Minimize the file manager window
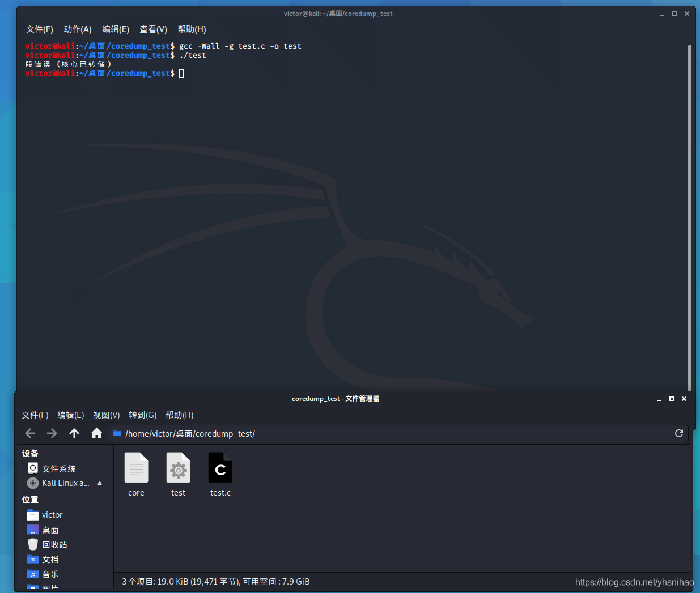 (659, 399)
